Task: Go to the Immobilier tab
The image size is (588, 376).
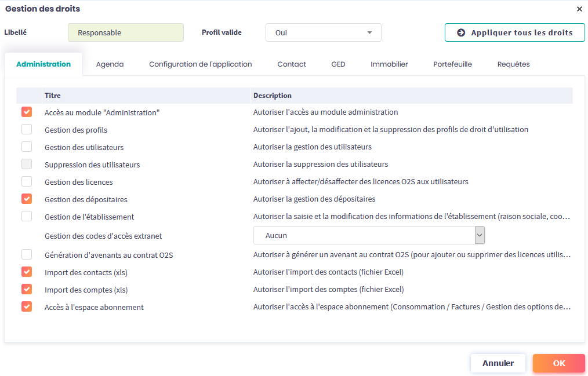Action: (x=389, y=64)
